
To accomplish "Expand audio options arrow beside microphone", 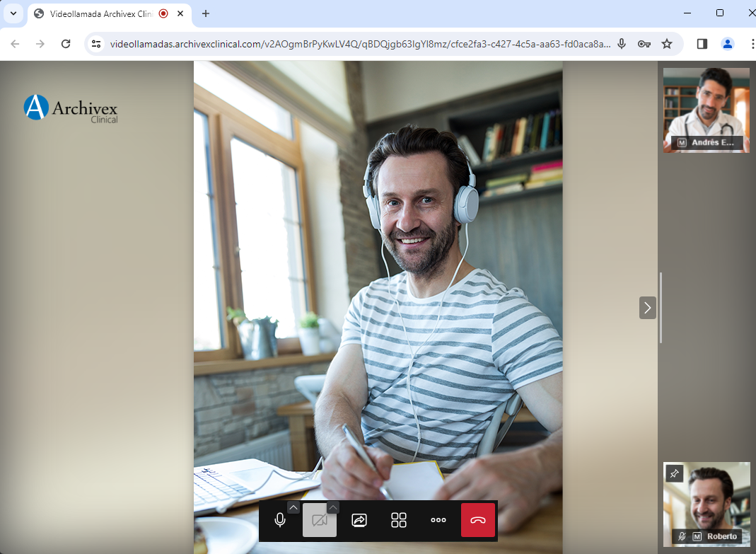I will (x=293, y=507).
